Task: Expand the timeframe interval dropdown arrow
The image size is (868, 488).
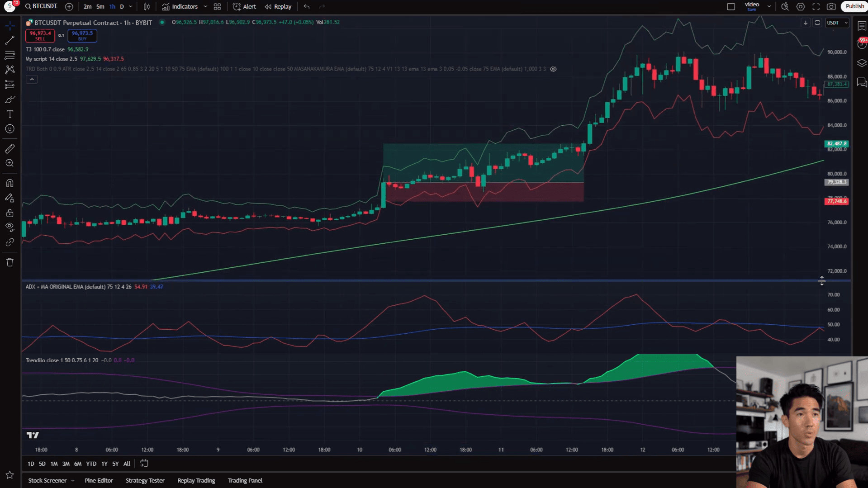Action: pyautogui.click(x=131, y=7)
